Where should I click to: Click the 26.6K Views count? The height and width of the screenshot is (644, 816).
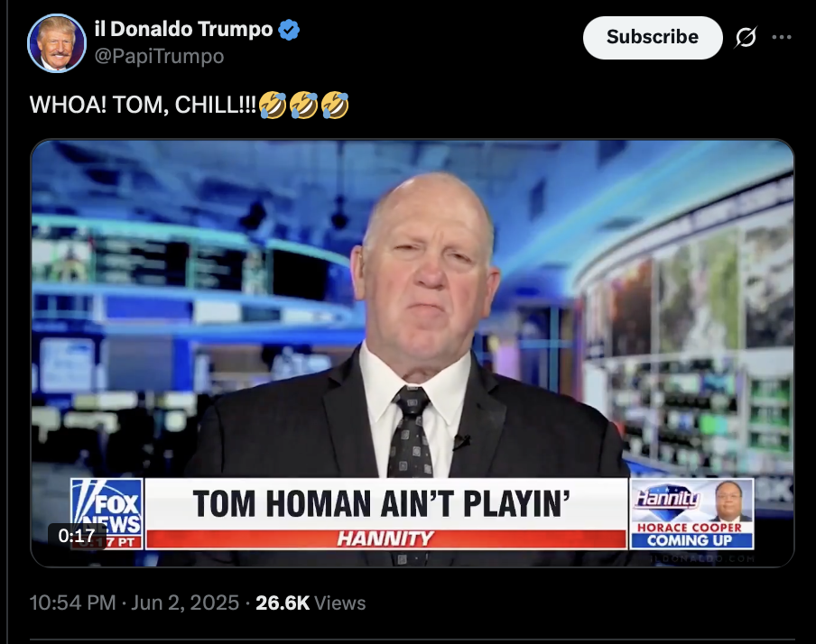tap(311, 603)
